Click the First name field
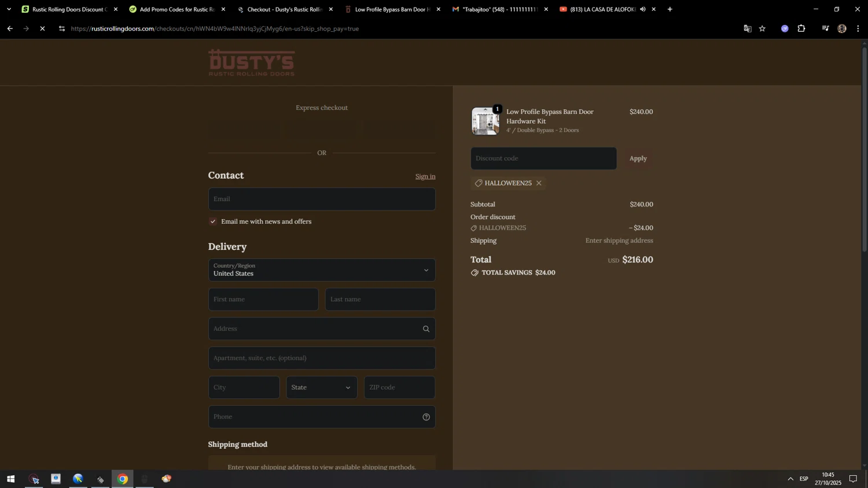This screenshot has width=868, height=488. [x=263, y=300]
